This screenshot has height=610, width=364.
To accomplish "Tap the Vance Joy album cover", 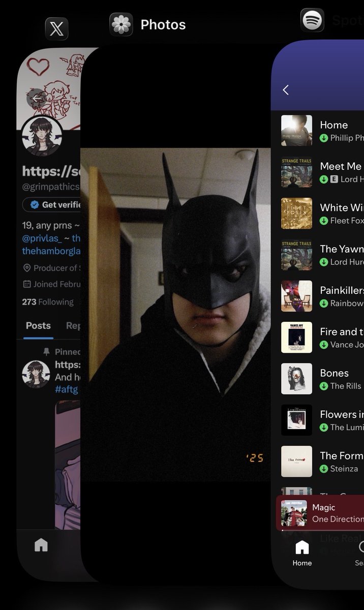I will (297, 338).
